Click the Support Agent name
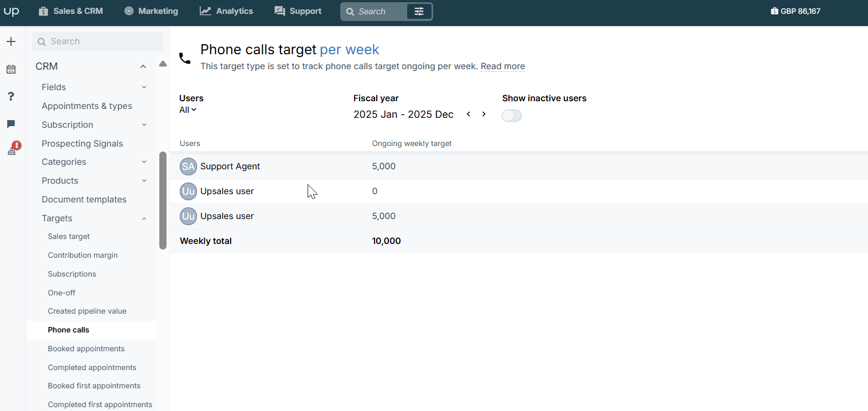868x411 pixels. (x=230, y=167)
